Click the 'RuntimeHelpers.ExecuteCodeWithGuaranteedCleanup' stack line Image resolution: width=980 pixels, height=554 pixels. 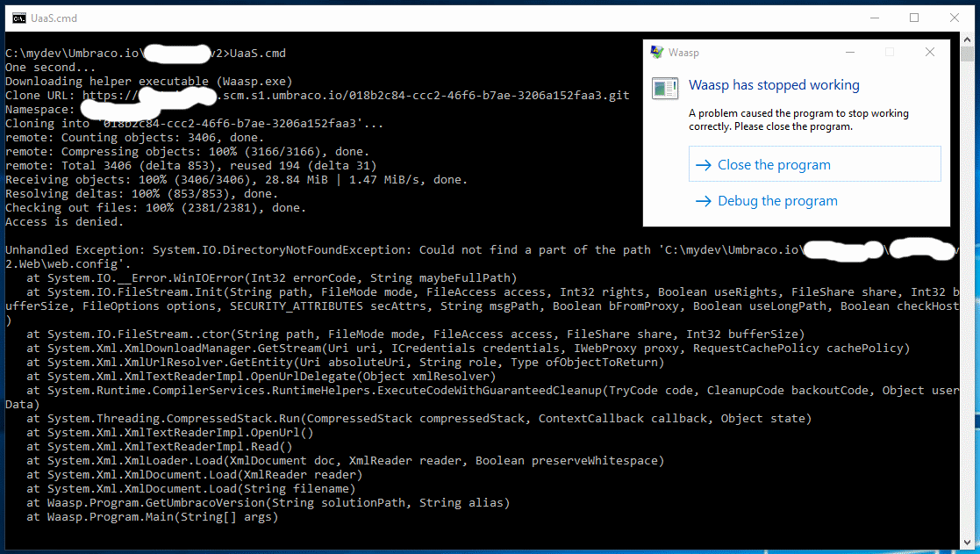(482, 398)
